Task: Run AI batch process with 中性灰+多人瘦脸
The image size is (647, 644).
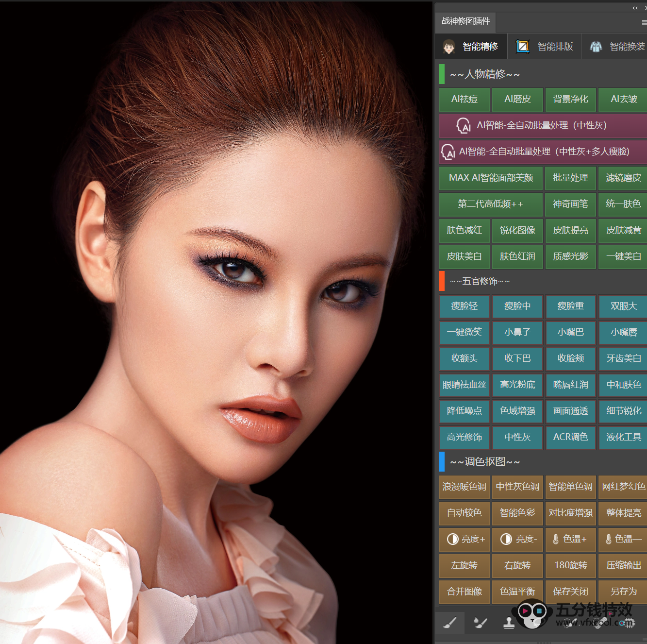Action: (x=542, y=152)
